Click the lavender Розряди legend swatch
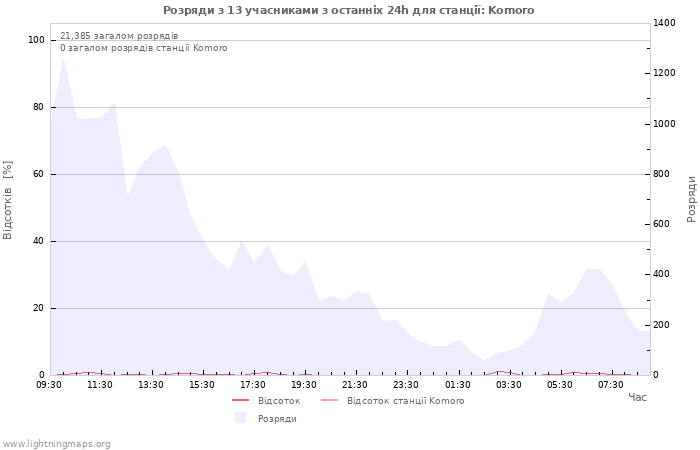The image size is (700, 450). pyautogui.click(x=240, y=418)
